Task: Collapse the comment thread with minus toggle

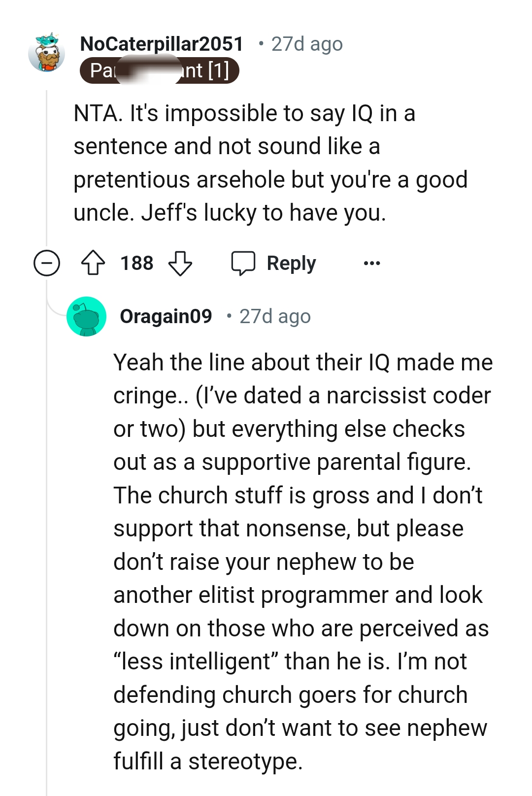Action: [47, 264]
